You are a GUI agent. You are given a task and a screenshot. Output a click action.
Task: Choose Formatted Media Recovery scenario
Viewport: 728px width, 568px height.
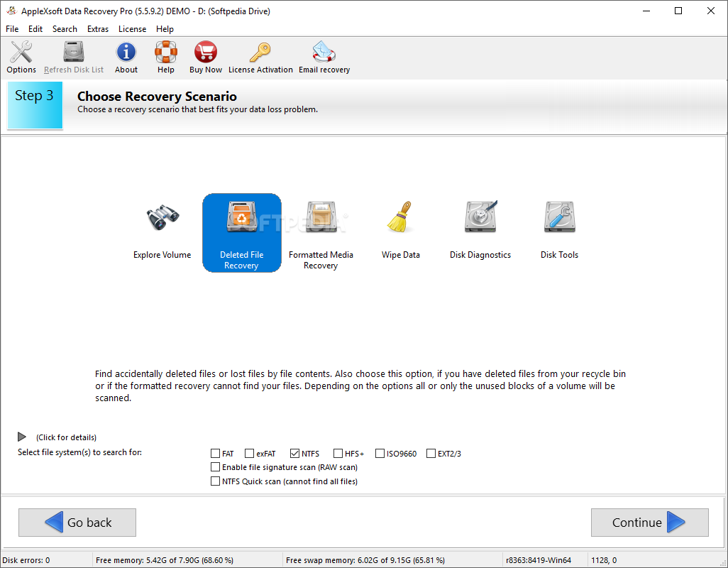coord(321,235)
